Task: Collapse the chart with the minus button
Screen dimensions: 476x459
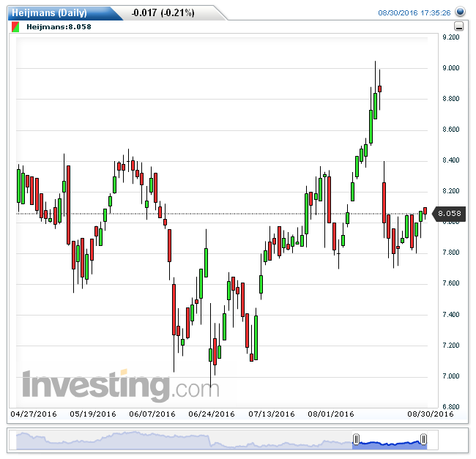Action: pos(459,26)
